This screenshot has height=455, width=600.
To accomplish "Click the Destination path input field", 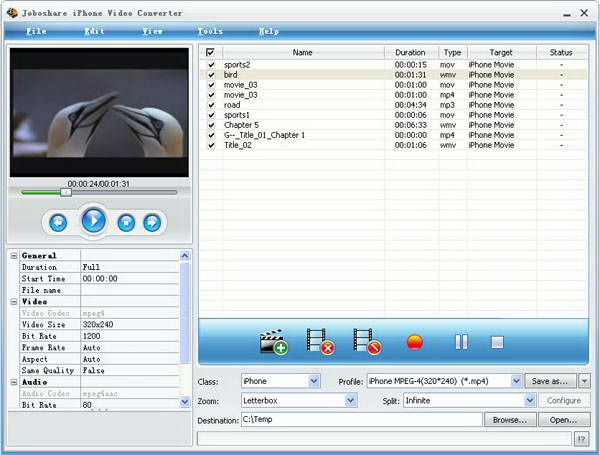I will tap(361, 420).
